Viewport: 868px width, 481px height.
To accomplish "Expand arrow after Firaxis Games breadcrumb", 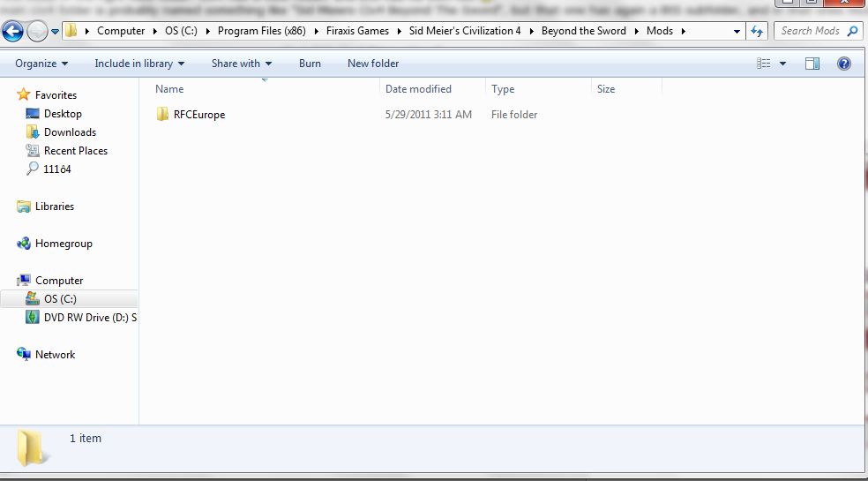I will click(x=400, y=32).
